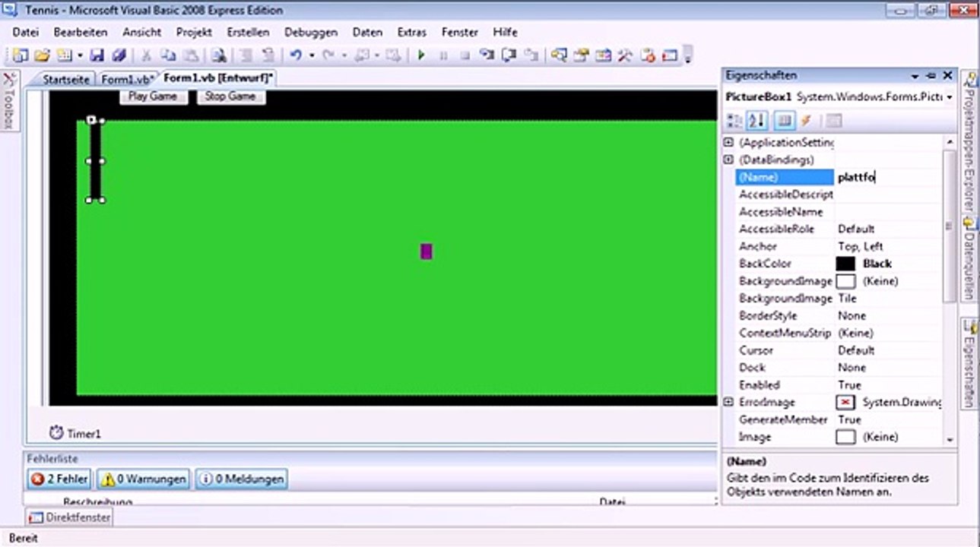Screen dimensions: 980x547
Task: Open the Toolbox via the hammer-wrench icon
Action: coord(626,55)
